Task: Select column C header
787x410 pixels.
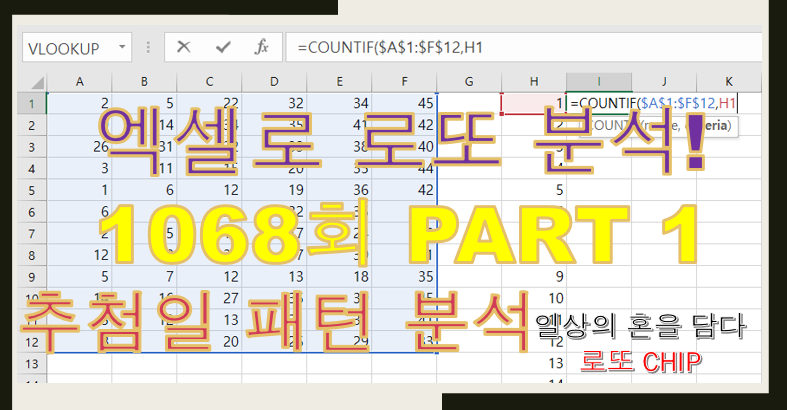Action: click(209, 82)
